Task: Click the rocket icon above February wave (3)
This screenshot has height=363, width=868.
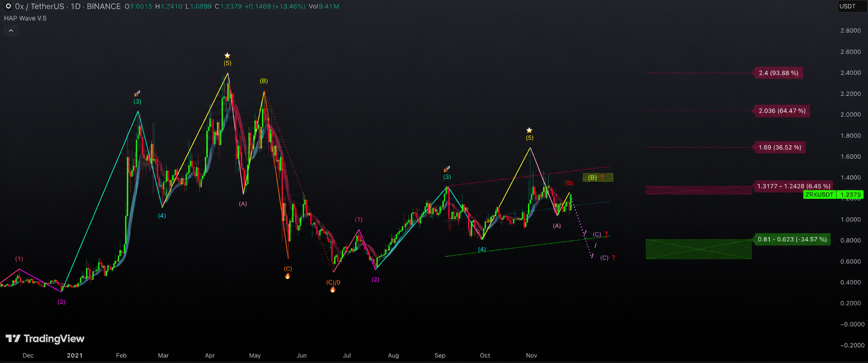Action: point(137,94)
